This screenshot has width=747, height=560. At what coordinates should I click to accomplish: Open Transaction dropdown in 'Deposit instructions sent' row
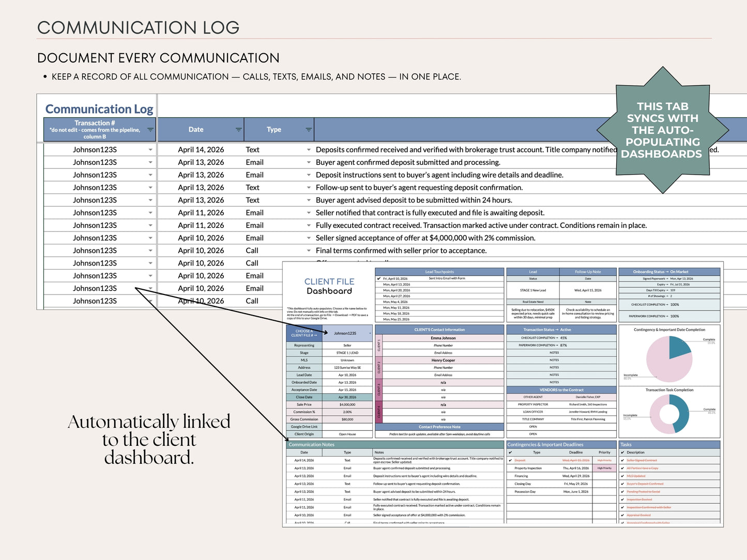click(x=150, y=175)
